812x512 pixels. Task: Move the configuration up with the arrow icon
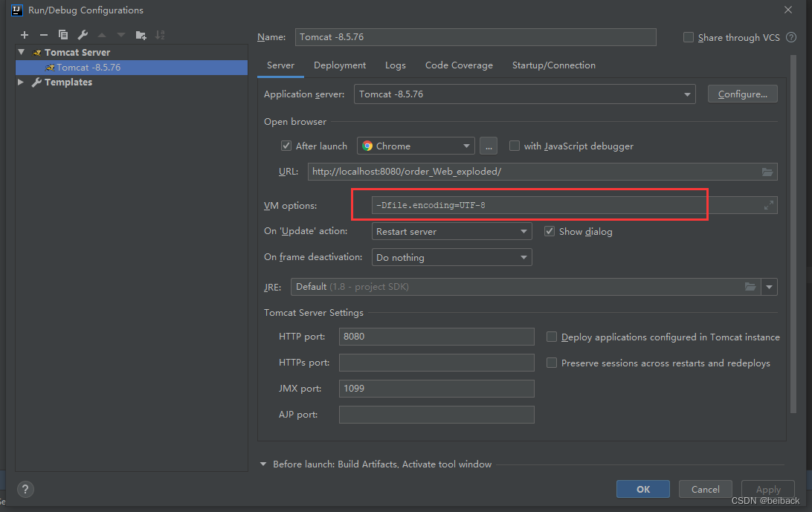coord(102,35)
